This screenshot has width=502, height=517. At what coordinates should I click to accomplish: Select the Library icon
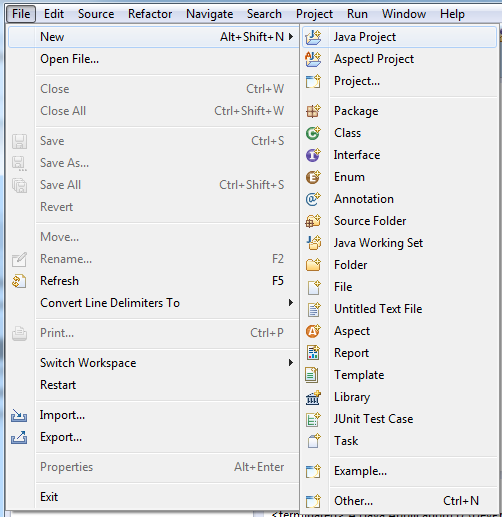[x=313, y=397]
